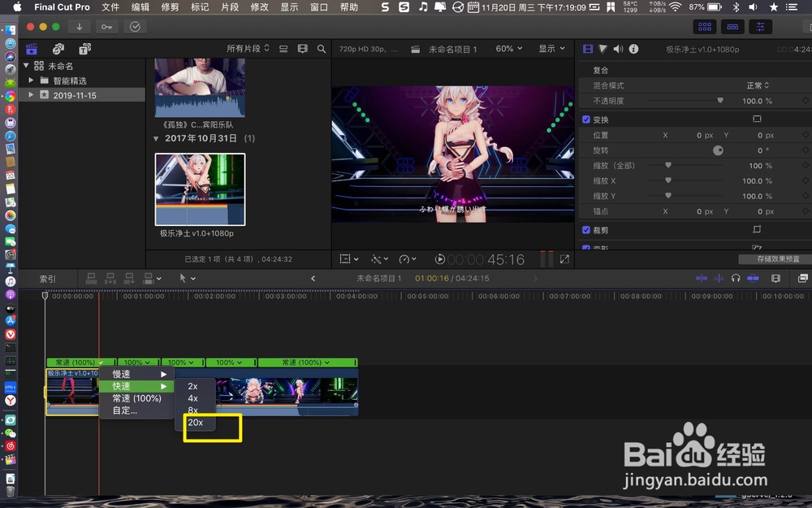Open the 混合模式 正常 blend mode dropdown
The height and width of the screenshot is (508, 812).
pos(758,85)
